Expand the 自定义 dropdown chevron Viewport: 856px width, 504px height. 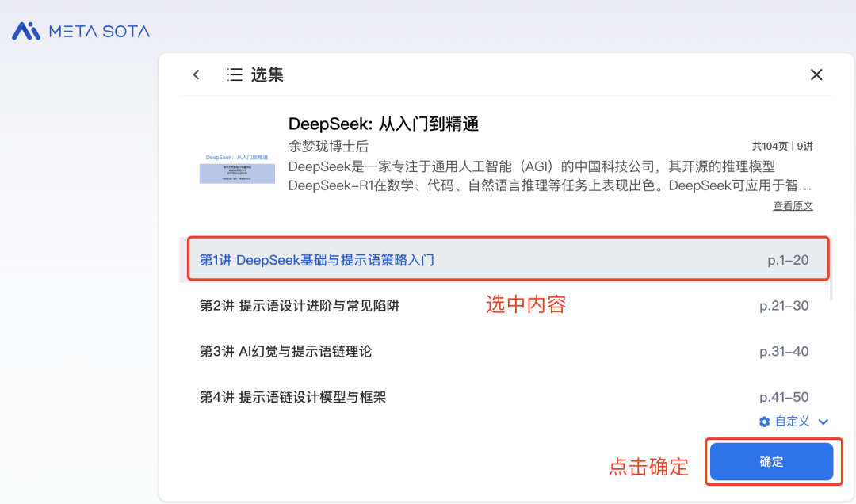(824, 422)
